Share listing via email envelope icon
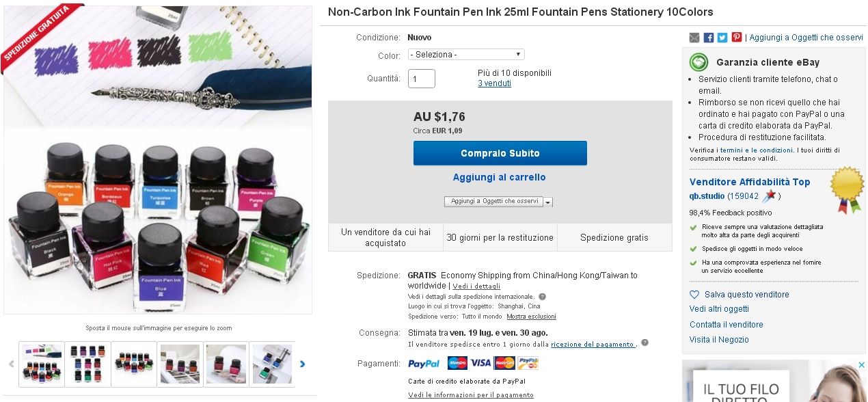This screenshot has height=402, width=868. coord(694,38)
